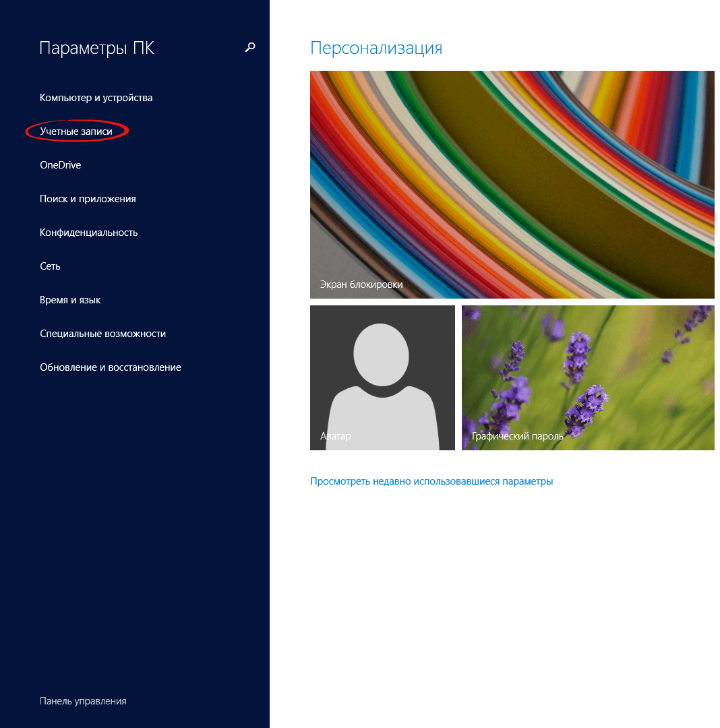
Task: Open the OneDrive settings section
Action: point(61,165)
